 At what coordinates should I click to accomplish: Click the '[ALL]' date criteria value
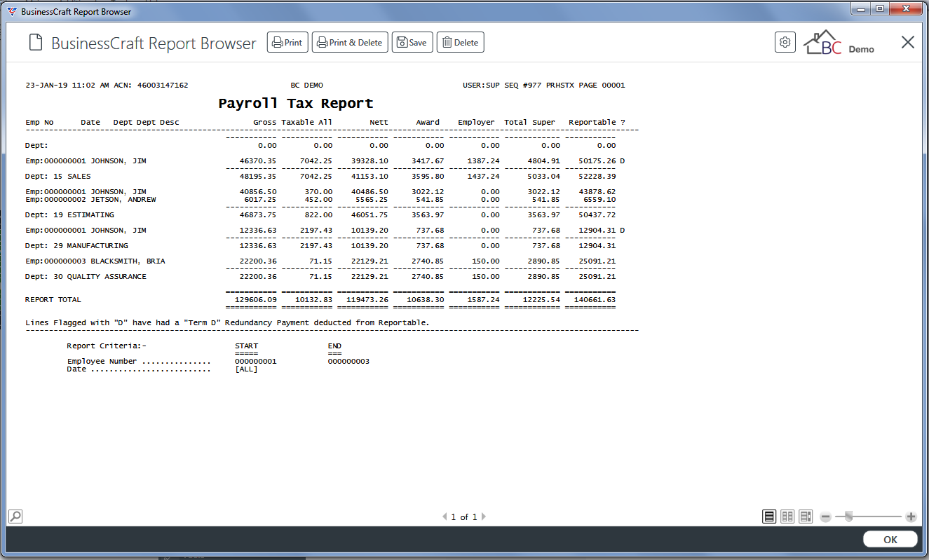click(246, 369)
